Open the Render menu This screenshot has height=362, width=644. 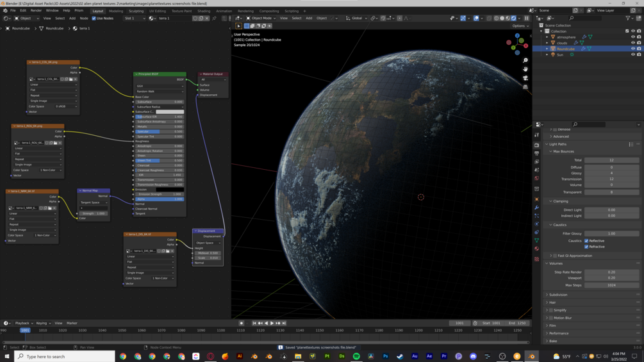[x=36, y=10]
